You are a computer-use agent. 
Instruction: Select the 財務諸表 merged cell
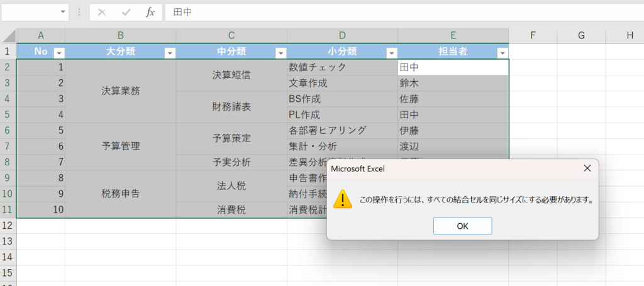click(x=231, y=107)
